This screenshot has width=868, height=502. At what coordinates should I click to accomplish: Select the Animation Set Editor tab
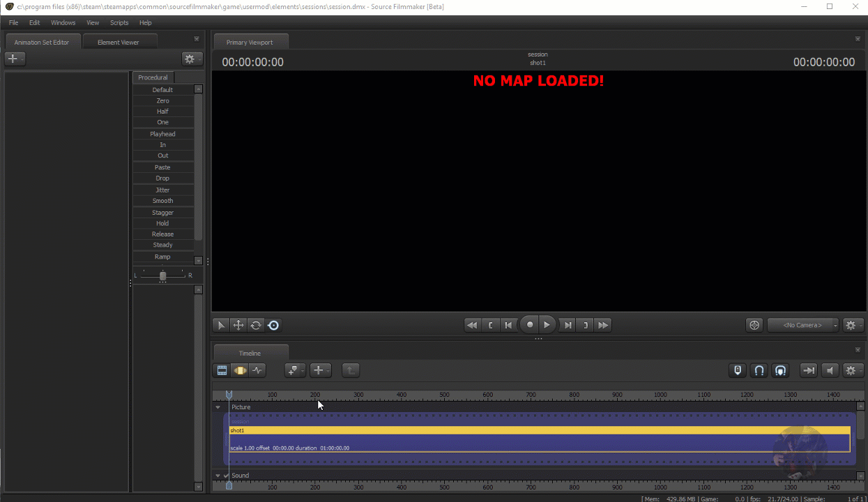point(42,42)
